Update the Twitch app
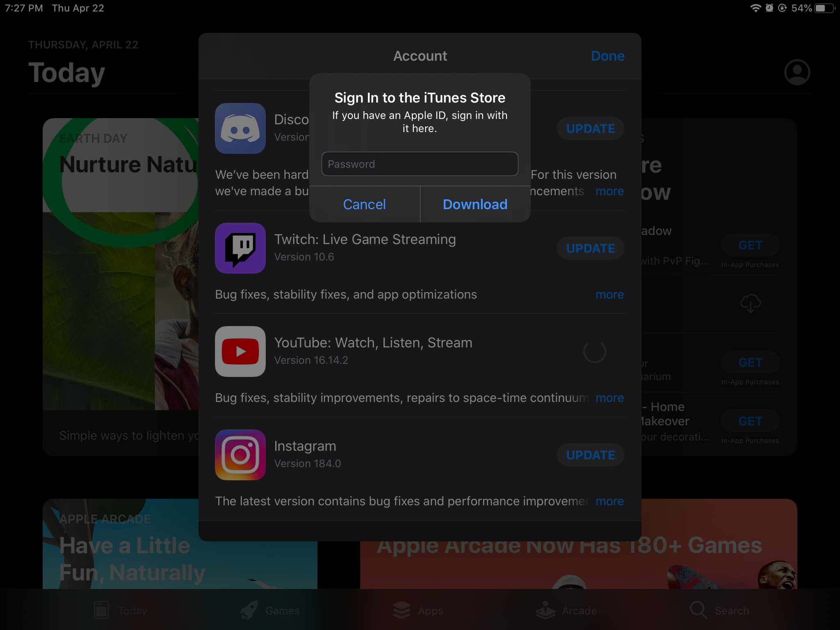This screenshot has height=630, width=840. (x=590, y=248)
